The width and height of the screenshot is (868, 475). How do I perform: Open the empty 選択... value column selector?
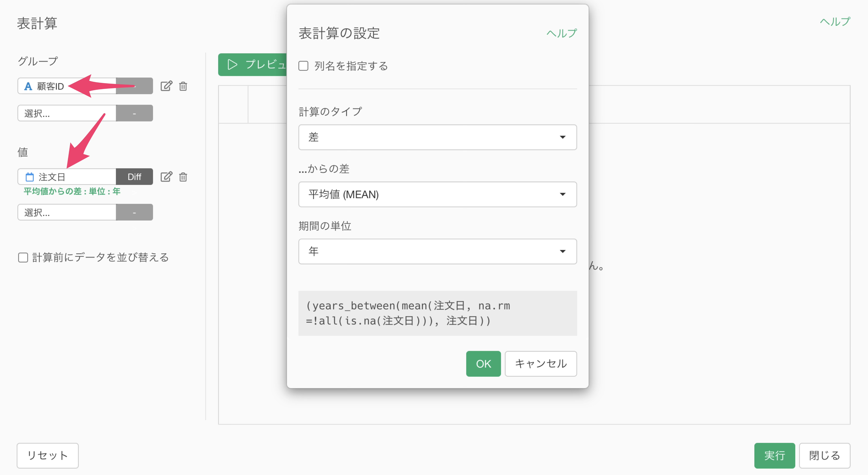pos(67,212)
